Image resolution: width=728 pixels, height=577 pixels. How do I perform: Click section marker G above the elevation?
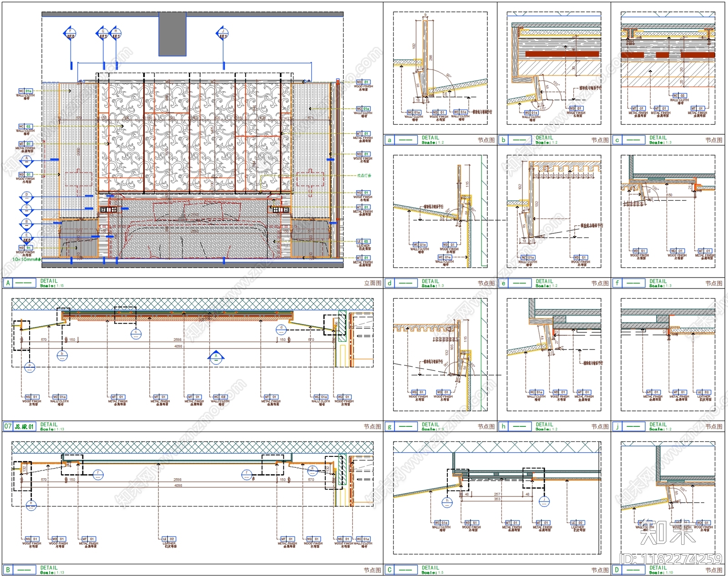tap(102, 33)
